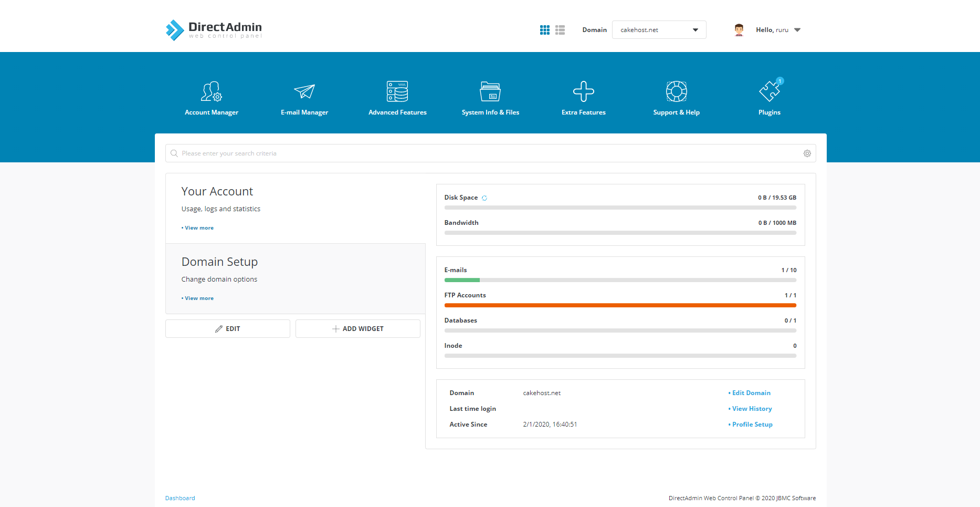Click the Inode usage bar
This screenshot has width=980, height=507.
pyautogui.click(x=620, y=356)
